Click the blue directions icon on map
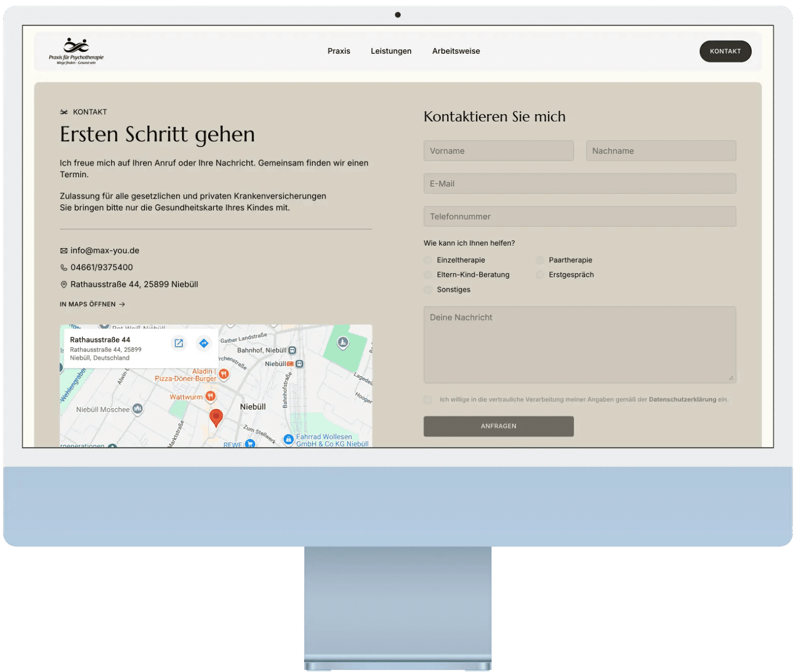 pos(203,343)
